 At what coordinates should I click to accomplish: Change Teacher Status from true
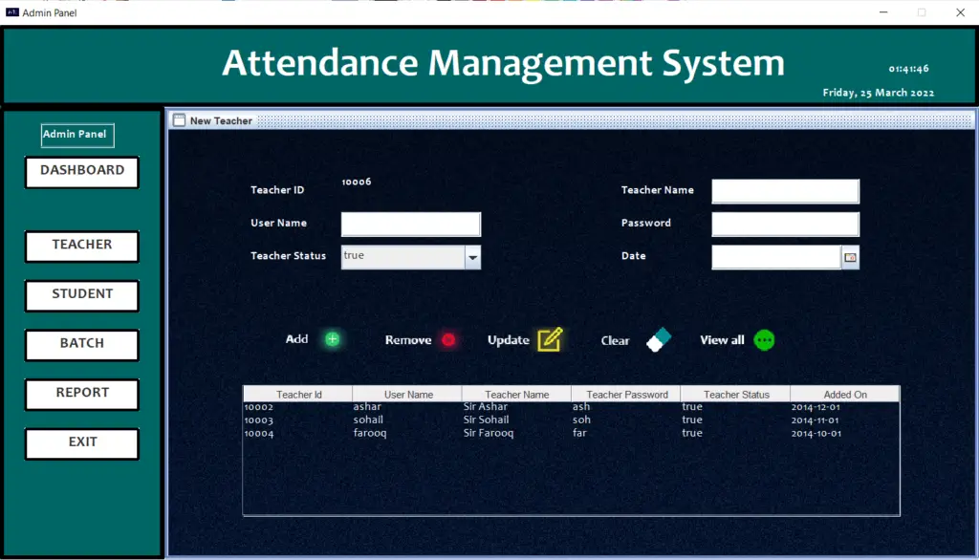(411, 256)
